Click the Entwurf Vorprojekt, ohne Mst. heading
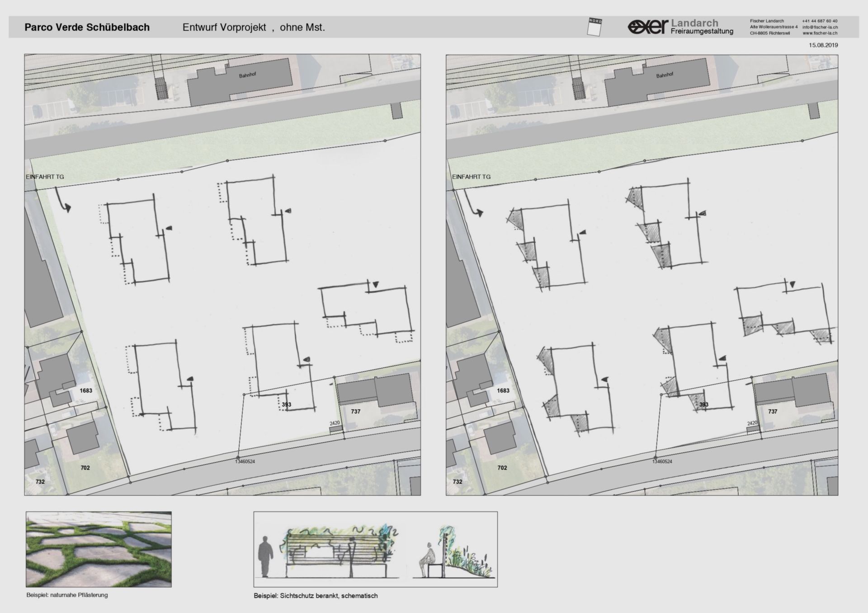 point(254,27)
